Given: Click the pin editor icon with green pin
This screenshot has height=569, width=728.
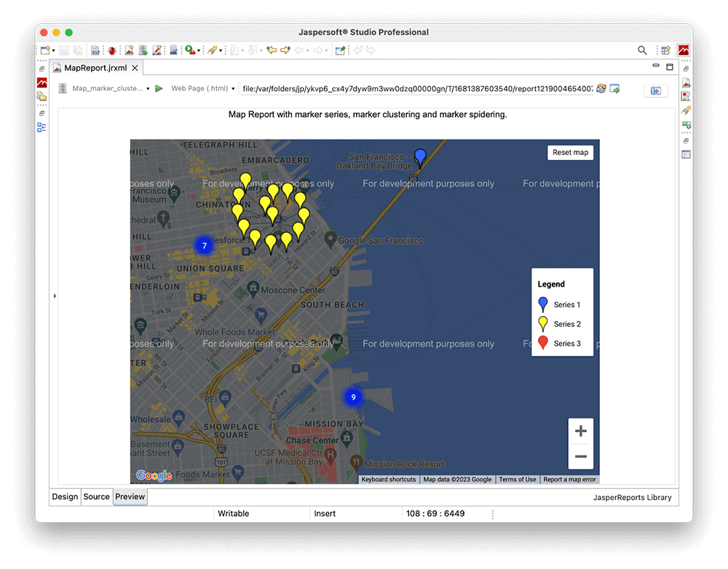Looking at the screenshot, I should 340,50.
